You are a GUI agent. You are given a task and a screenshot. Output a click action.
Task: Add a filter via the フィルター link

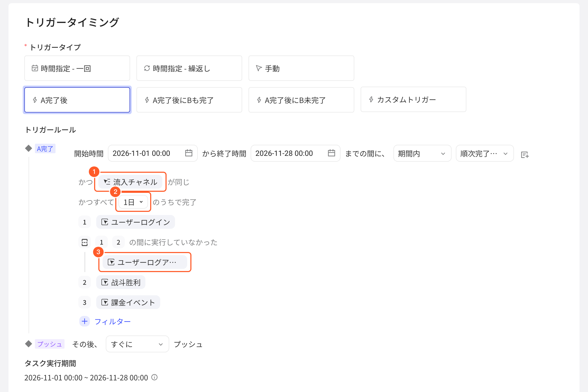click(113, 321)
